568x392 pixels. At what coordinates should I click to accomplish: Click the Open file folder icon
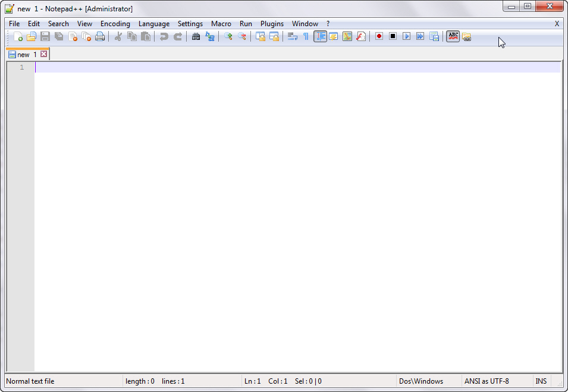32,37
